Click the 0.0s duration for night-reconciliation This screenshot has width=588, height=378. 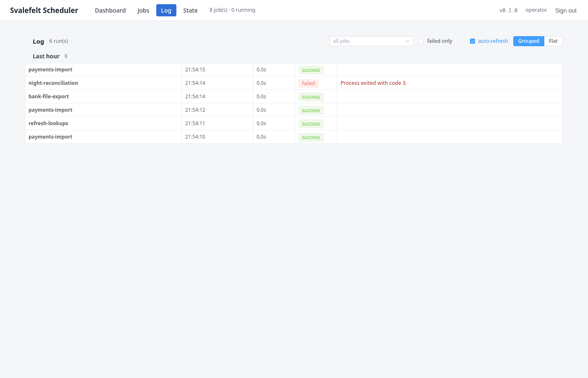click(261, 83)
